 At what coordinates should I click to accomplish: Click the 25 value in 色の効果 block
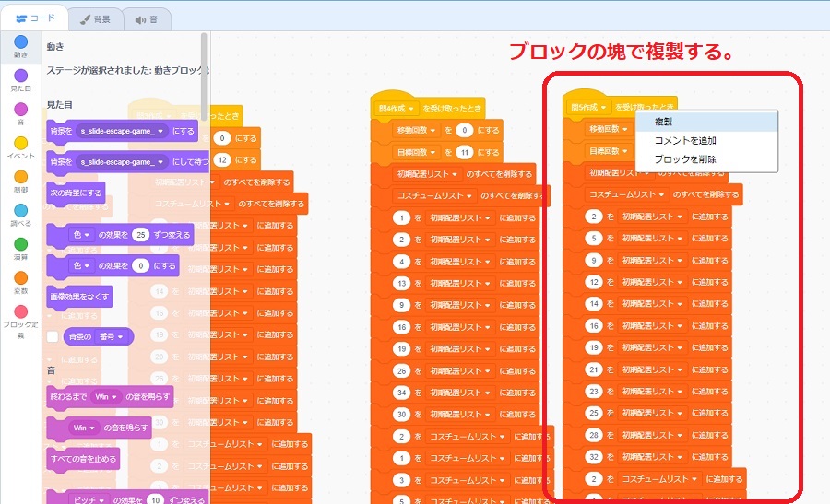(x=140, y=235)
